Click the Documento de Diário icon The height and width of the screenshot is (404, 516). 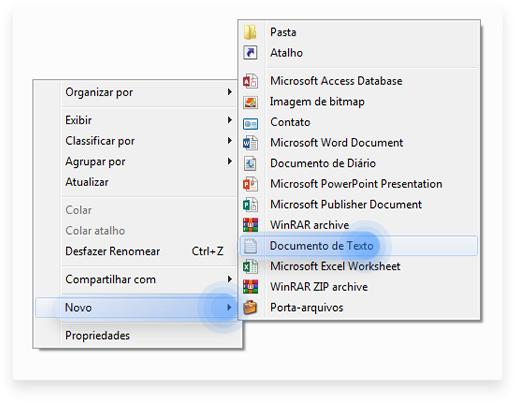[250, 164]
